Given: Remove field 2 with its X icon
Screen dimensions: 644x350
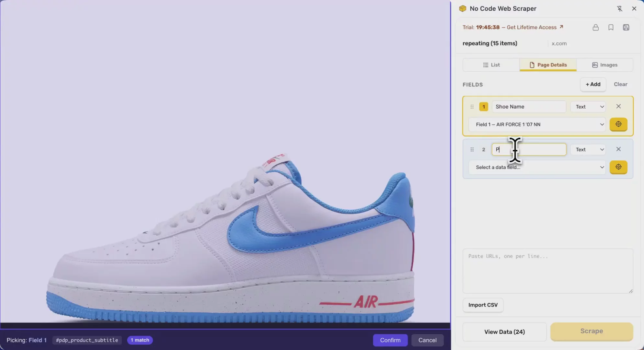Looking at the screenshot, I should [618, 149].
